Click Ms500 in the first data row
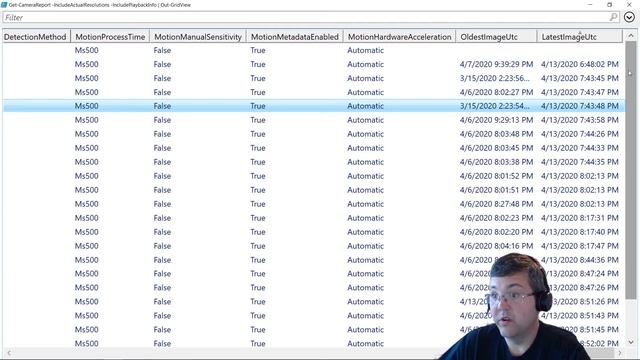 point(87,50)
